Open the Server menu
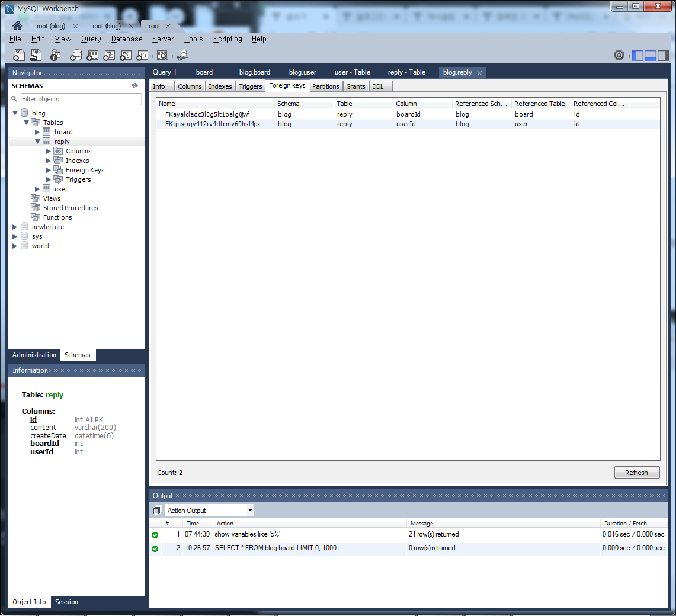The width and height of the screenshot is (676, 616). [x=163, y=39]
